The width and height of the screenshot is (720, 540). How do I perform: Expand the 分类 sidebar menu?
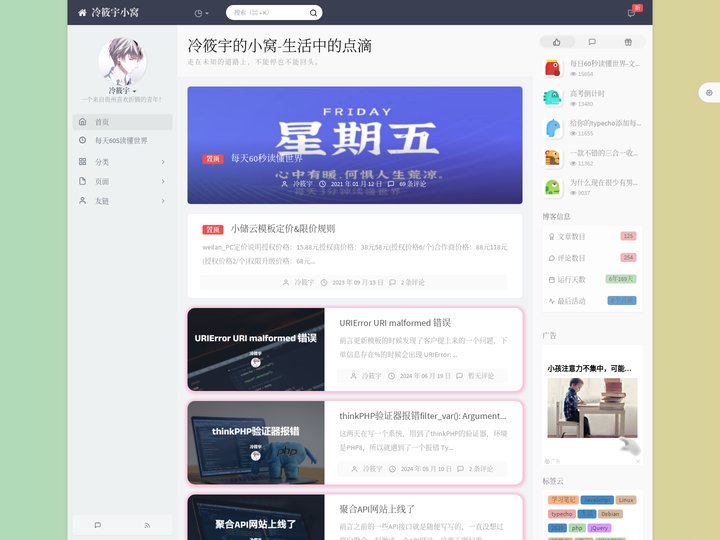coord(123,162)
